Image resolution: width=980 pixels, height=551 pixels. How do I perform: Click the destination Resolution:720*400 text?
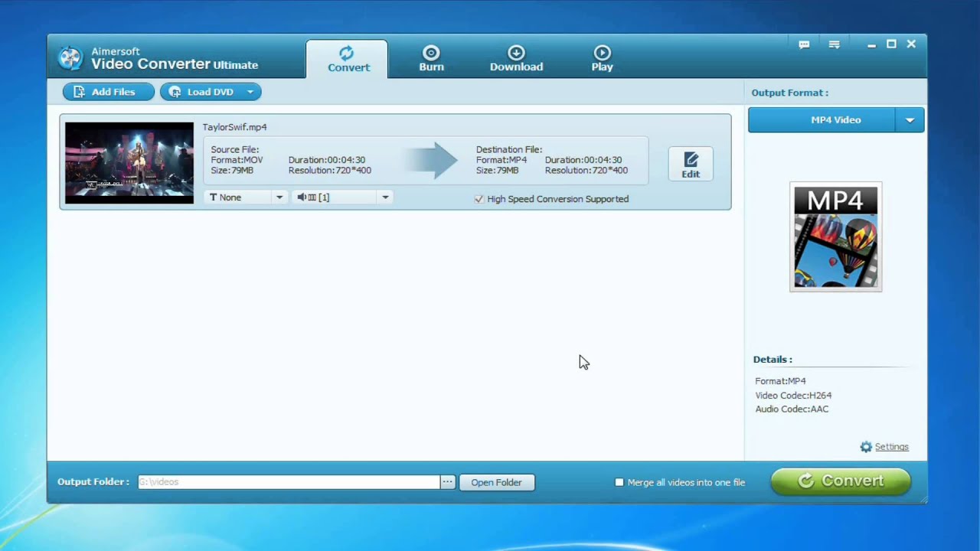pyautogui.click(x=586, y=171)
